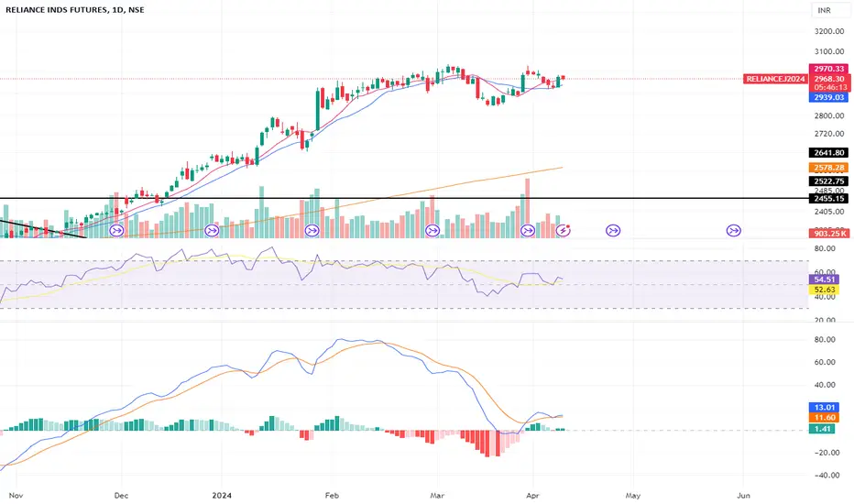Select the tall volume bar before April

pos(527,208)
